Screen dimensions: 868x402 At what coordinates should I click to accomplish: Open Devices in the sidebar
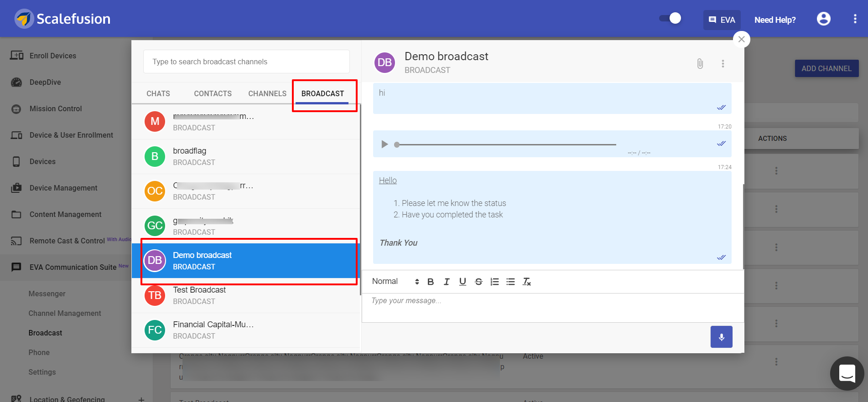click(42, 161)
